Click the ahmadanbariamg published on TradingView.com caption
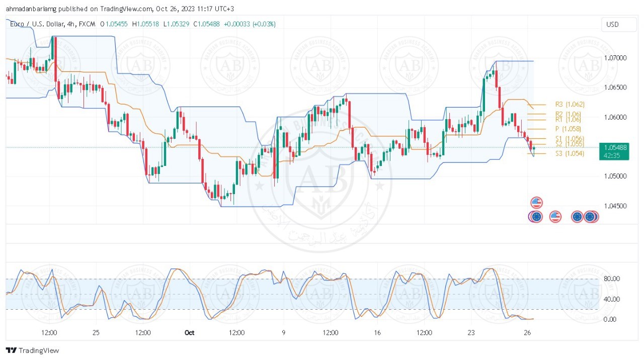The width and height of the screenshot is (644, 360). click(119, 9)
